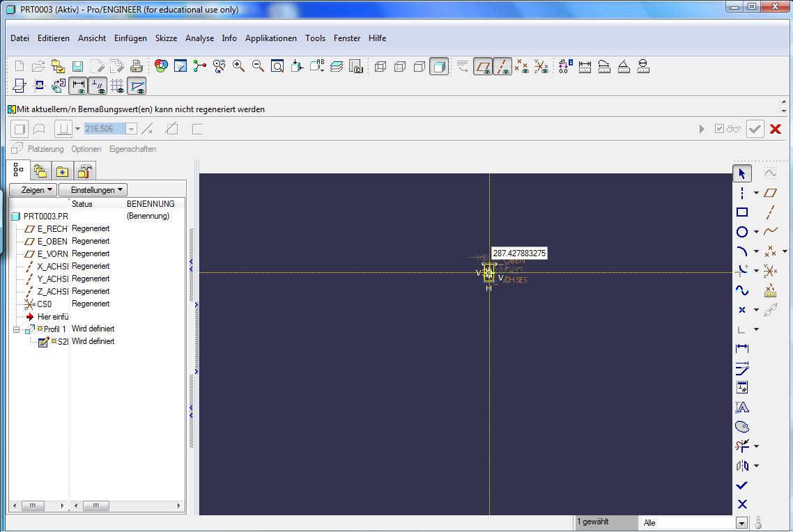Toggle sketch grid display
793x532 pixels.
click(x=117, y=86)
